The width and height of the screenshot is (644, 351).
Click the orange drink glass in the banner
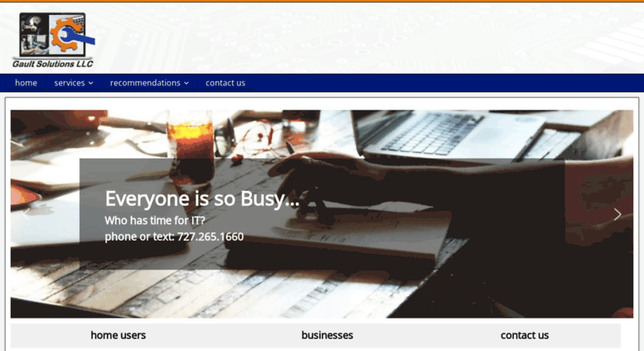(191, 148)
